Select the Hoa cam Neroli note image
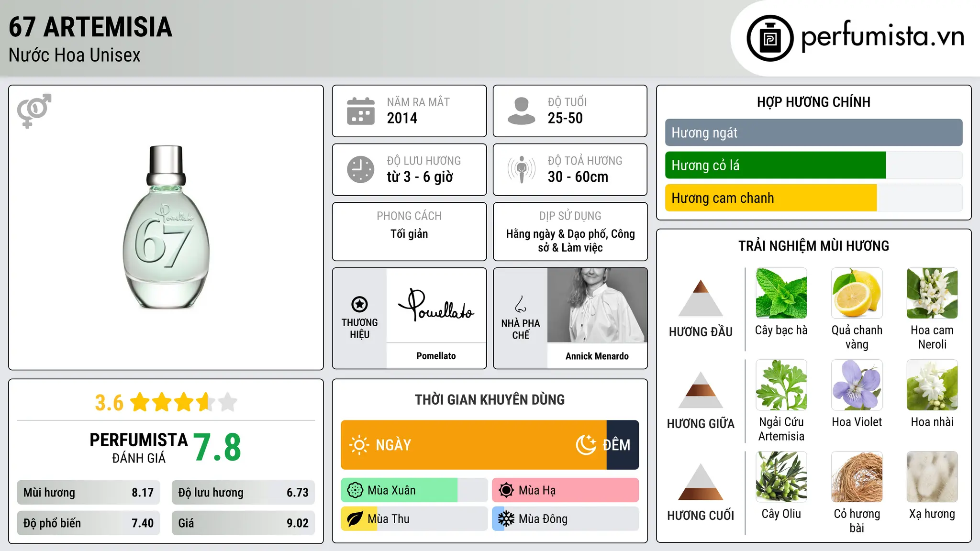Screen dimensions: 980x551 tap(932, 293)
